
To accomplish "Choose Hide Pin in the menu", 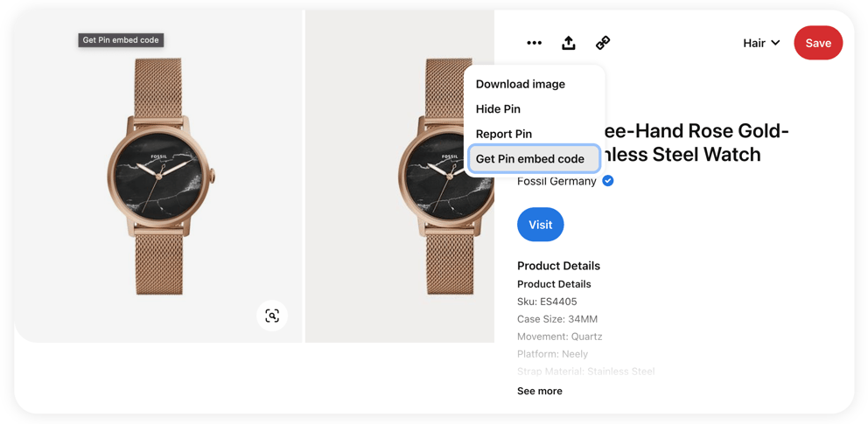I will coord(498,109).
